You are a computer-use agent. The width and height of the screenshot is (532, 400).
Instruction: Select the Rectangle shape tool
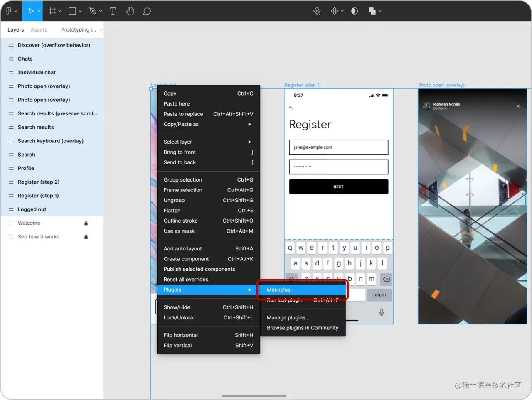pos(72,11)
